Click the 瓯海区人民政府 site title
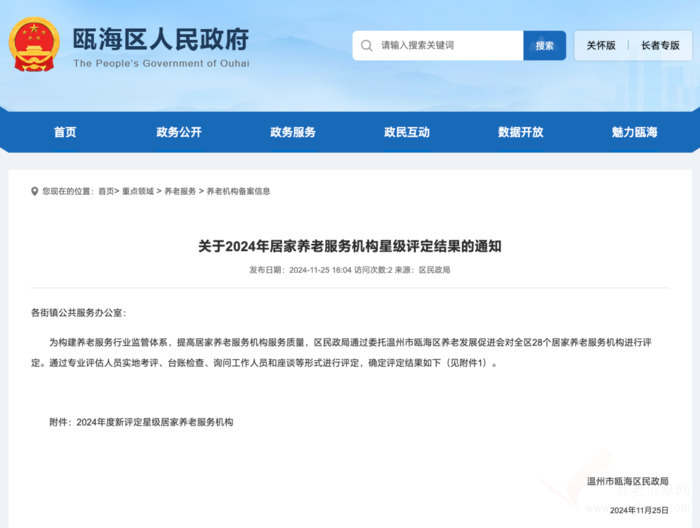 point(160,40)
